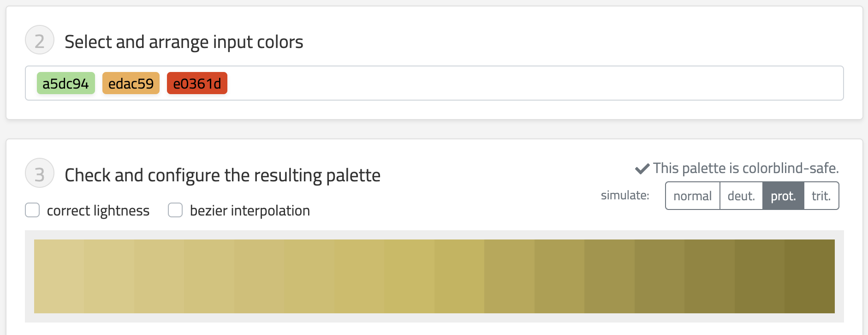Click the step 3 circle badge
The height and width of the screenshot is (335, 868).
(x=40, y=173)
